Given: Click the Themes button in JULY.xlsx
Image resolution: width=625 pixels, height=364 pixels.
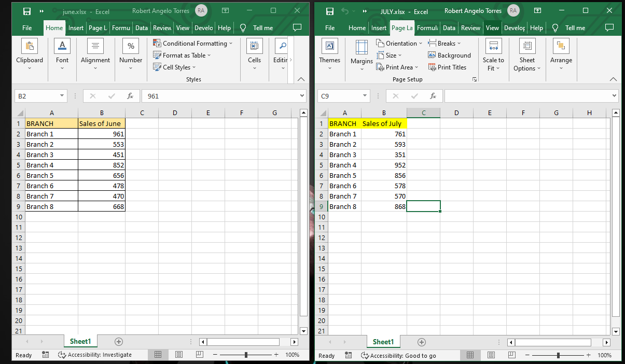Looking at the screenshot, I should point(329,54).
